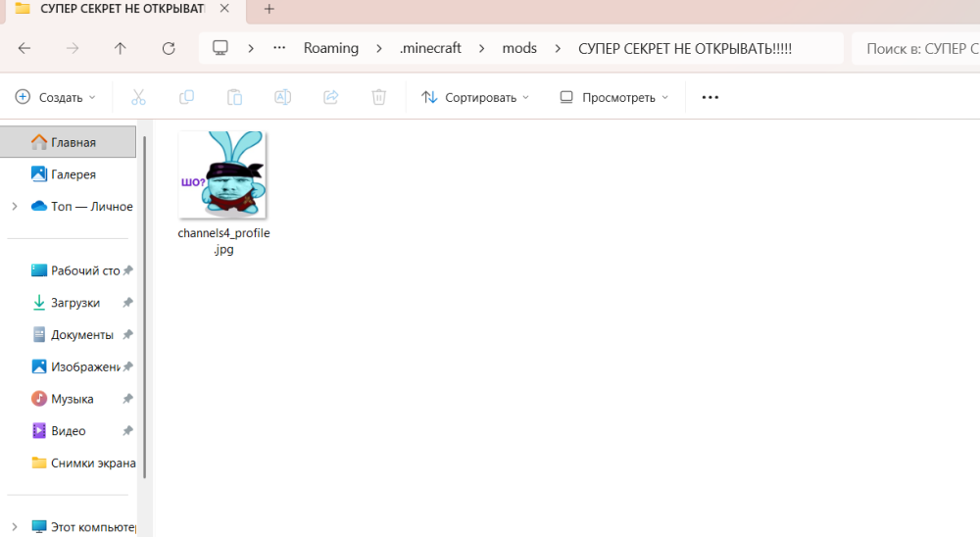Show hidden breadcrumb path with ellipsis
This screenshot has width=980, height=537.
click(x=279, y=48)
